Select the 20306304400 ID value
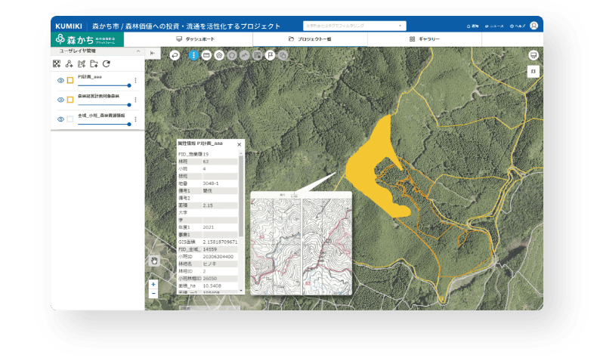Viewport: 597px width, 364px height. 218,257
